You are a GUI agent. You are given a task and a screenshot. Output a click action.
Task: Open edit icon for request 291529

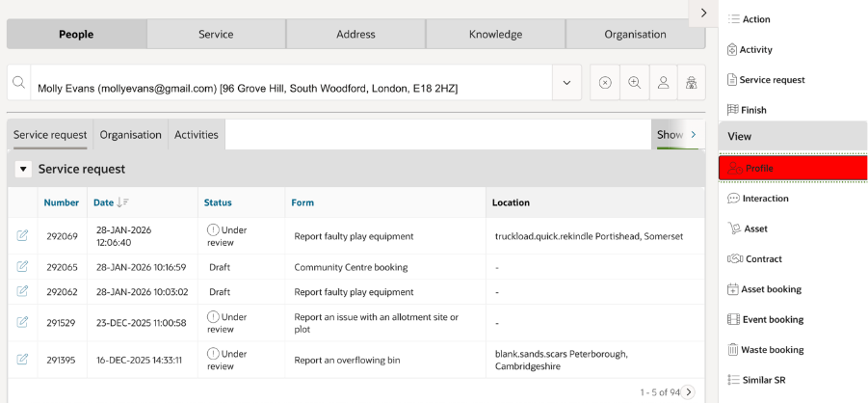point(22,323)
